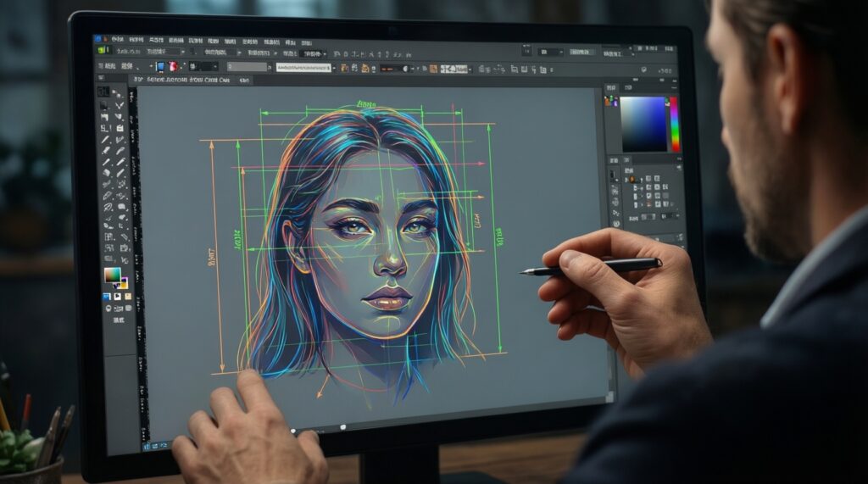Image resolution: width=868 pixels, height=484 pixels.
Task: Click the tan square icon below color swatches
Action: (x=127, y=297)
